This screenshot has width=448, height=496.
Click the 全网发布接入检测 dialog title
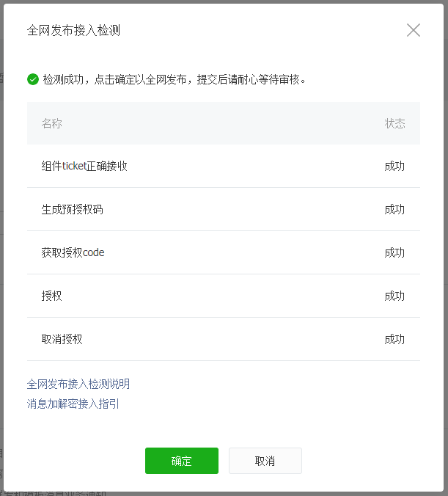click(x=73, y=30)
